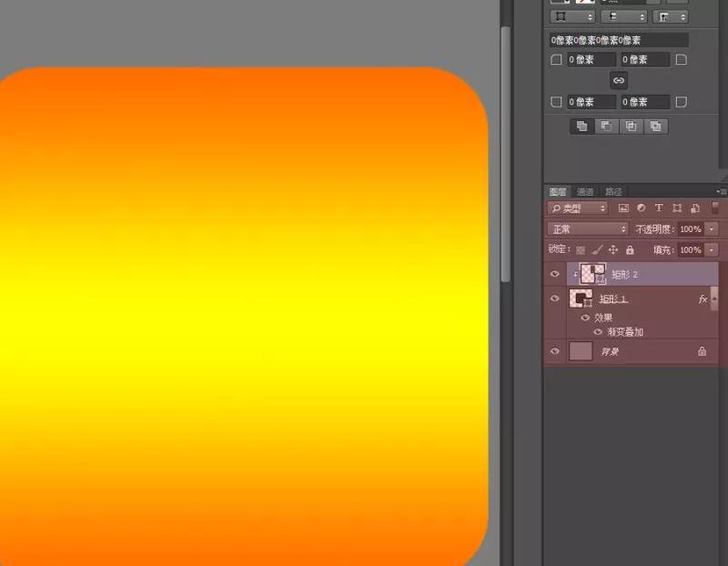
Task: Open the 正常 blend mode dropdown
Action: click(x=588, y=229)
